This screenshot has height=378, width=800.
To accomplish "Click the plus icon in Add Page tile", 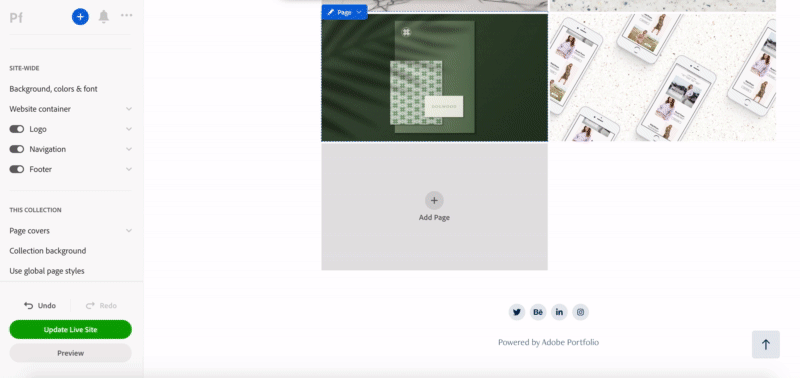I will [x=434, y=200].
